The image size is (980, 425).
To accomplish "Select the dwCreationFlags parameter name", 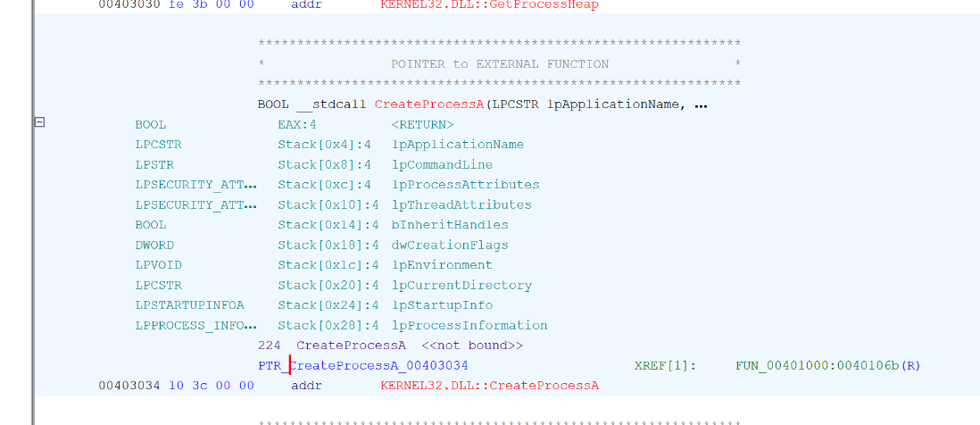I will (x=450, y=245).
